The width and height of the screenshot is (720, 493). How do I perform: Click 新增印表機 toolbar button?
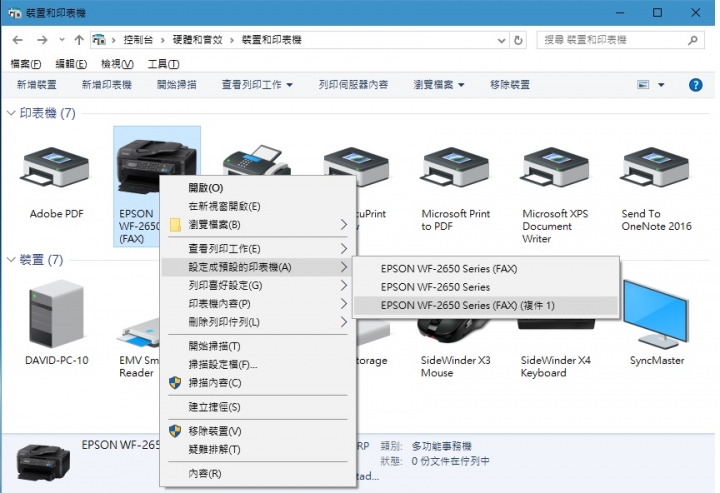click(x=107, y=85)
